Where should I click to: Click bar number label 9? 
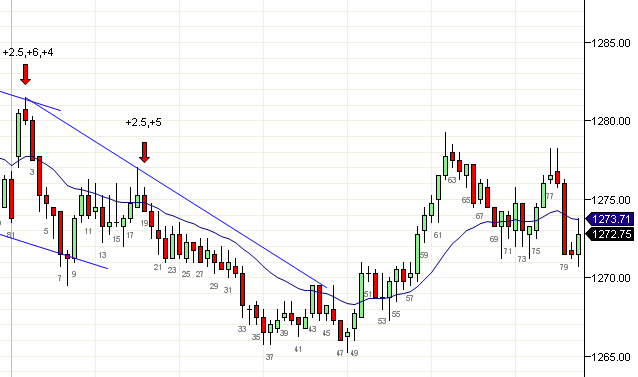pos(74,274)
